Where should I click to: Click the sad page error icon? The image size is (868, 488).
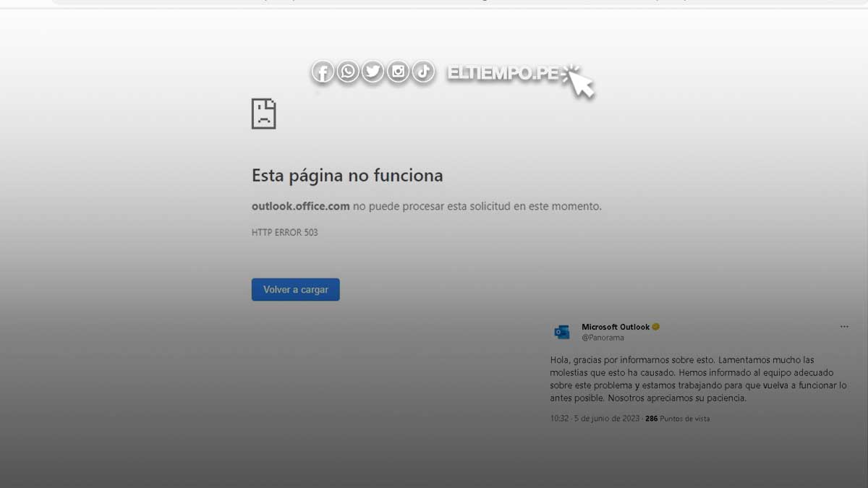[x=264, y=114]
